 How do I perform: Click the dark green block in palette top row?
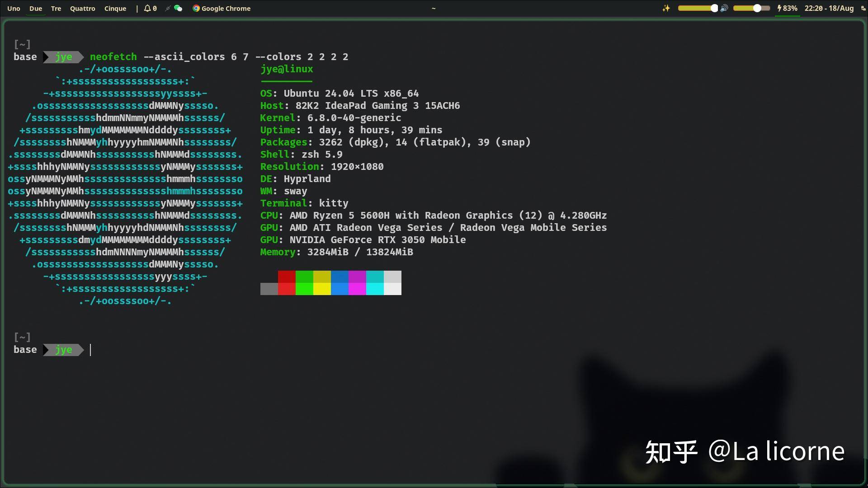pos(304,277)
